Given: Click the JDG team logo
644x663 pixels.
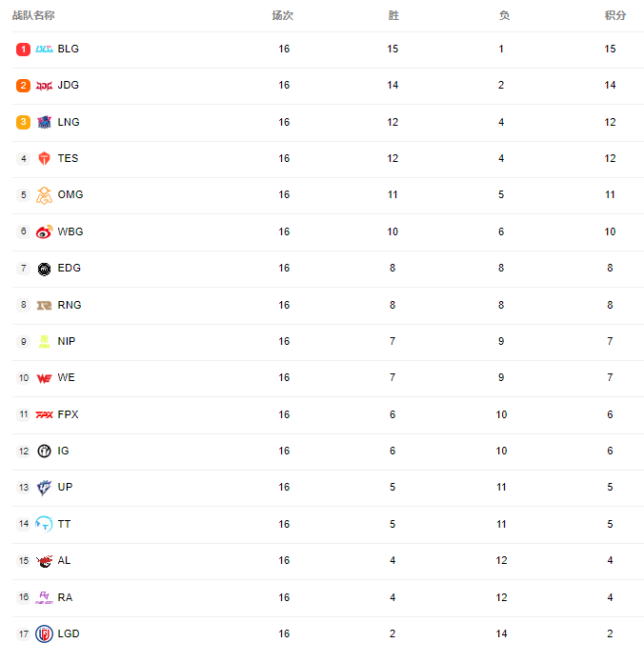Looking at the screenshot, I should pos(44,86).
